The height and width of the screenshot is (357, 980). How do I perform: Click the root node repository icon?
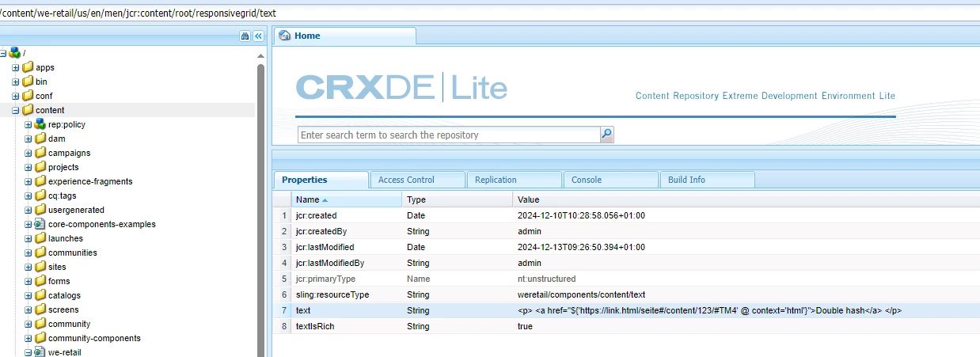pyautogui.click(x=15, y=52)
